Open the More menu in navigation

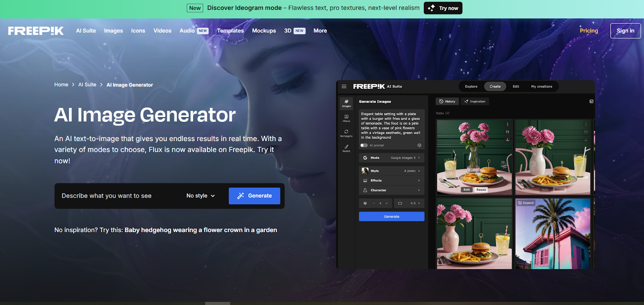pos(320,31)
